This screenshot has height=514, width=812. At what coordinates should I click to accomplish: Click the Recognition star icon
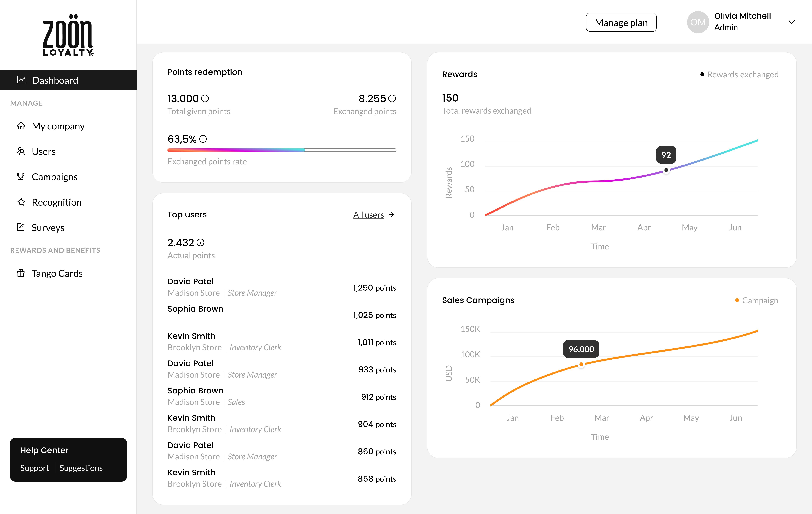[21, 202]
